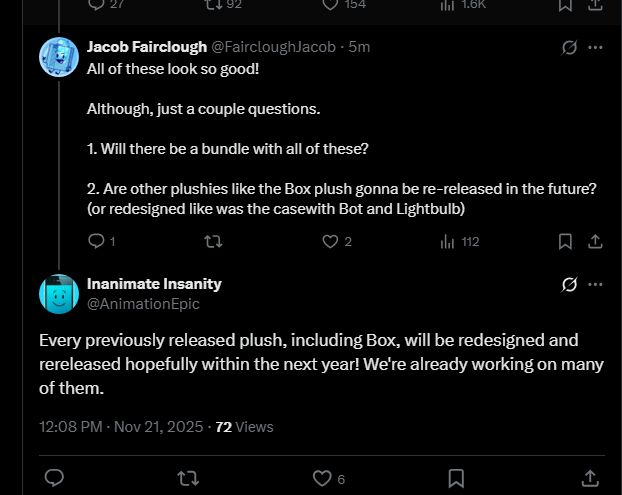Image resolution: width=622 pixels, height=495 pixels.
Task: Open Inanimate Insanity's profile avatar
Action: pyautogui.click(x=59, y=293)
